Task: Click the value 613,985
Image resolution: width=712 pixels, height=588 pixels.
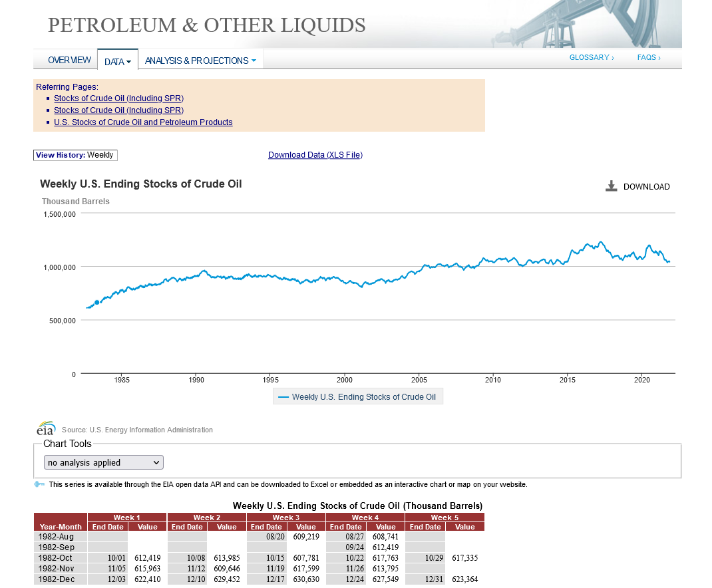Action: click(227, 557)
